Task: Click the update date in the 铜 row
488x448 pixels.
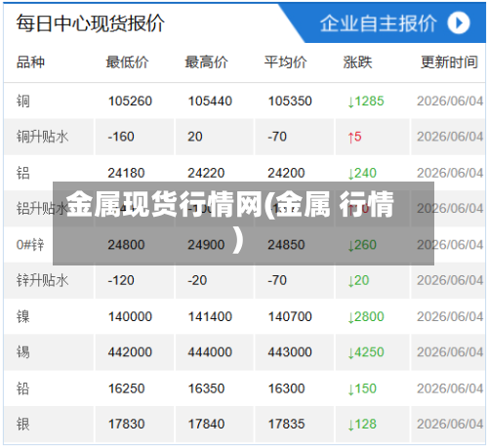Action: (x=450, y=101)
